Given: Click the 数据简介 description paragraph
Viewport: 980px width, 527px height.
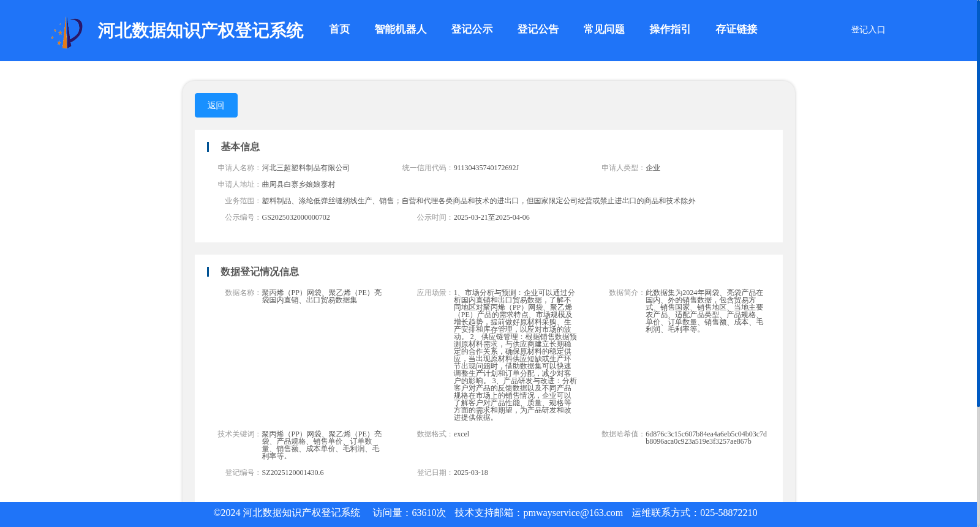Looking at the screenshot, I should (704, 311).
